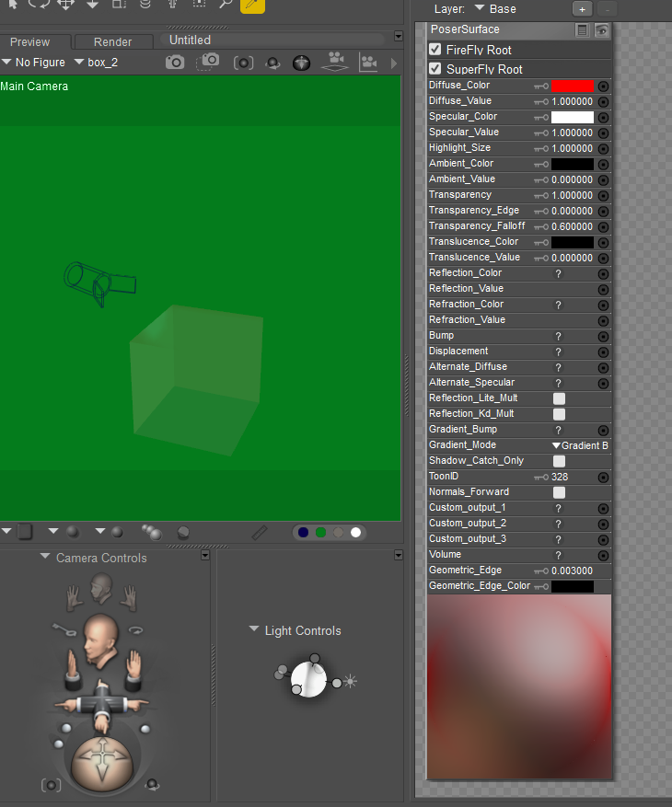
Task: Click the Diffuse_Color connector plug
Action: click(x=604, y=86)
